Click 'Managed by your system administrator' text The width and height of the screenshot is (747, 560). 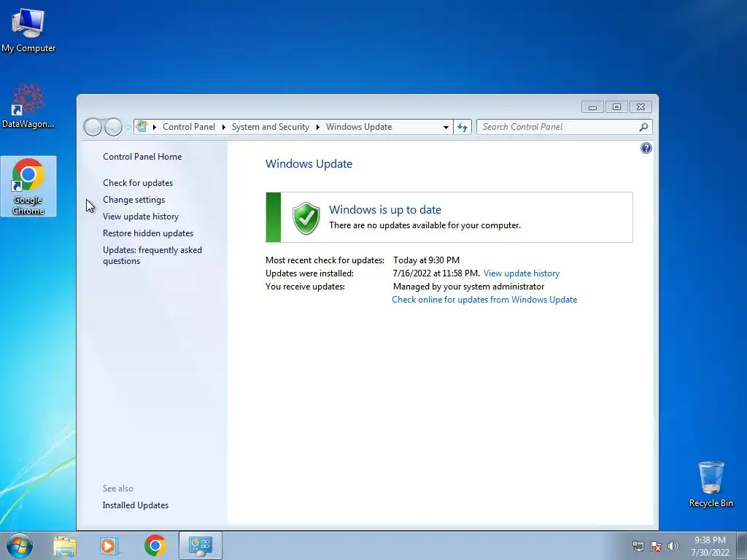pyautogui.click(x=468, y=286)
